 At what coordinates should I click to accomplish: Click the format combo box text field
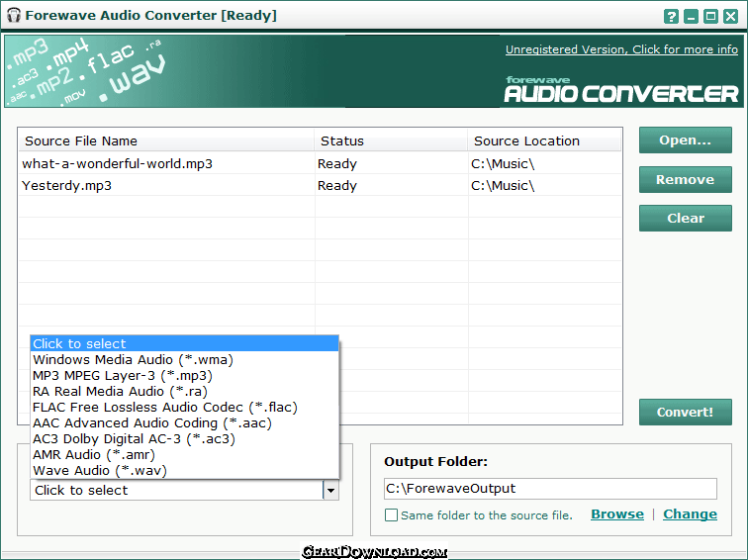point(176,490)
